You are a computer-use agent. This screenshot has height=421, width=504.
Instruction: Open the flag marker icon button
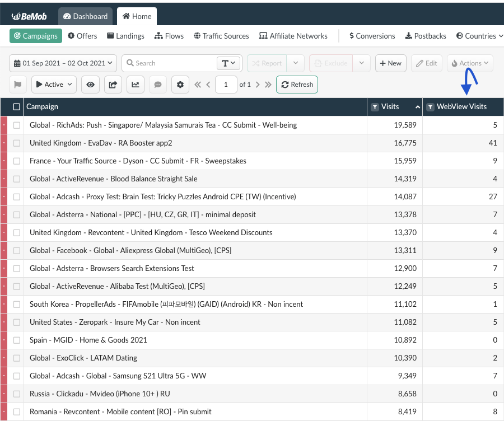click(x=18, y=85)
